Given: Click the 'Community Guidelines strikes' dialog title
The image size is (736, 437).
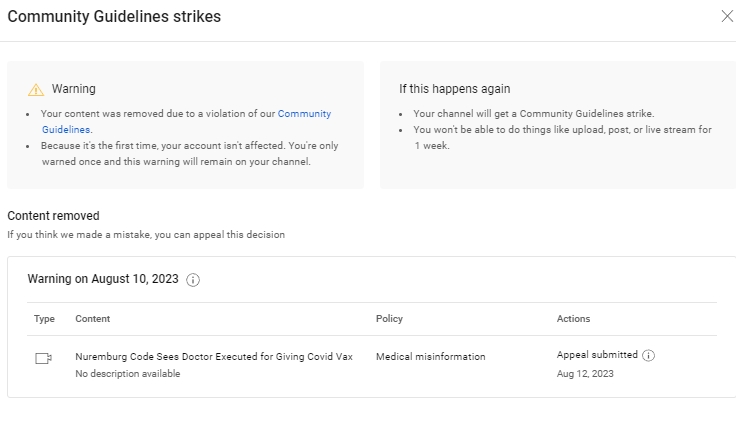Looking at the screenshot, I should click(114, 17).
